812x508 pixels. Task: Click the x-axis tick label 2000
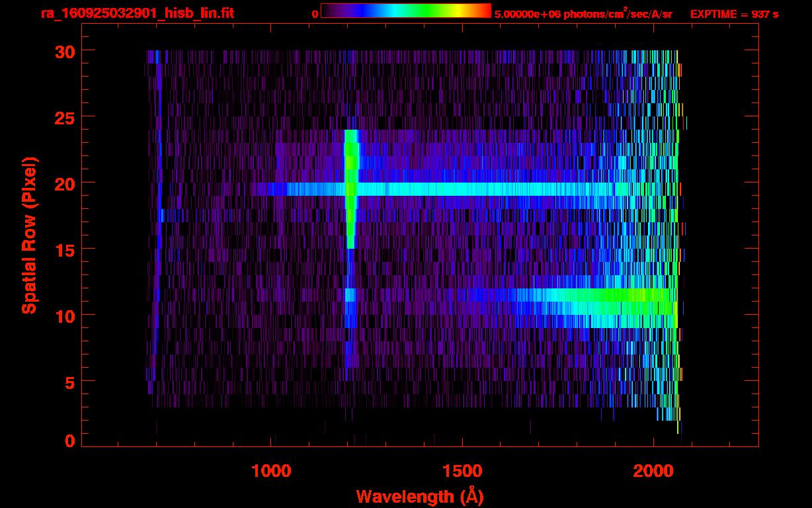(x=655, y=471)
